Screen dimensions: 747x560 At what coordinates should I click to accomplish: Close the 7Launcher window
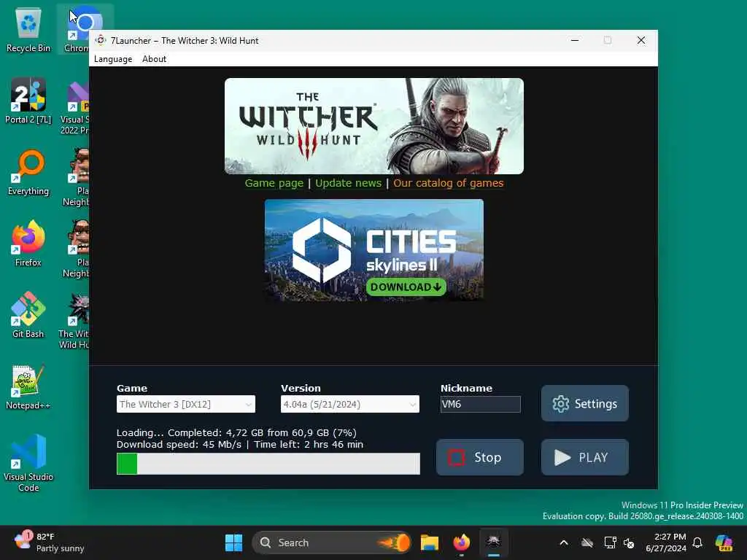click(641, 41)
